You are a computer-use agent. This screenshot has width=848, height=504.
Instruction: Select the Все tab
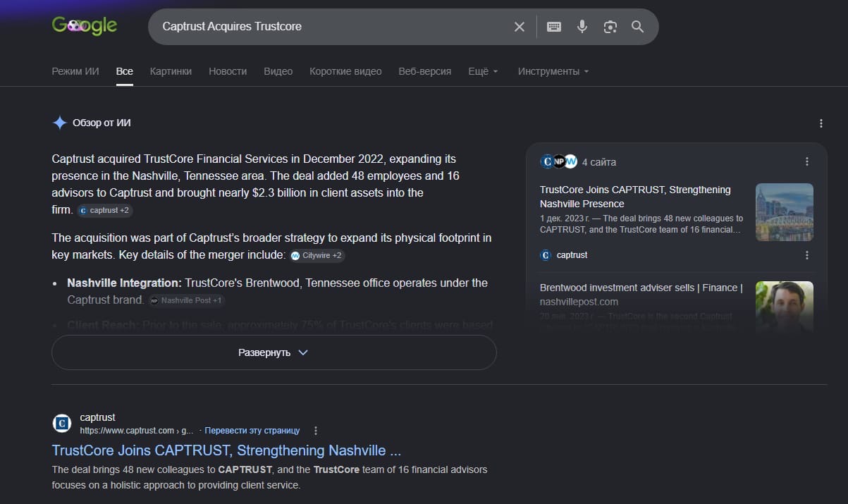[125, 71]
